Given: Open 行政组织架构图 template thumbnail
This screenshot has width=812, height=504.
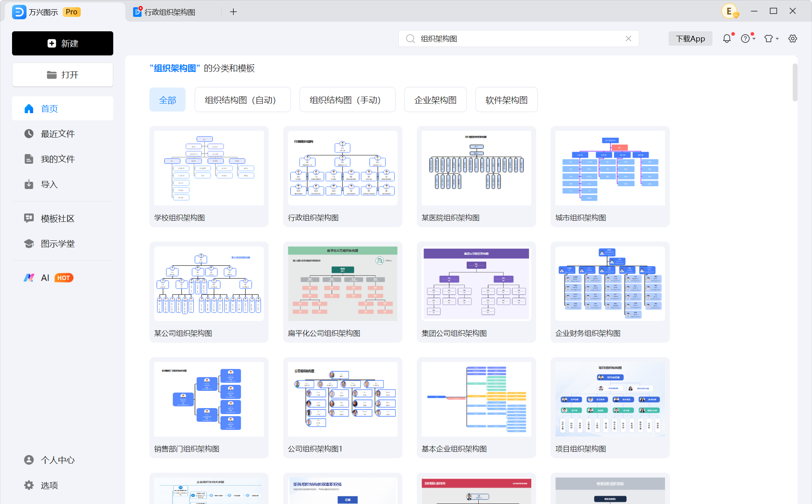Looking at the screenshot, I should click(x=343, y=168).
